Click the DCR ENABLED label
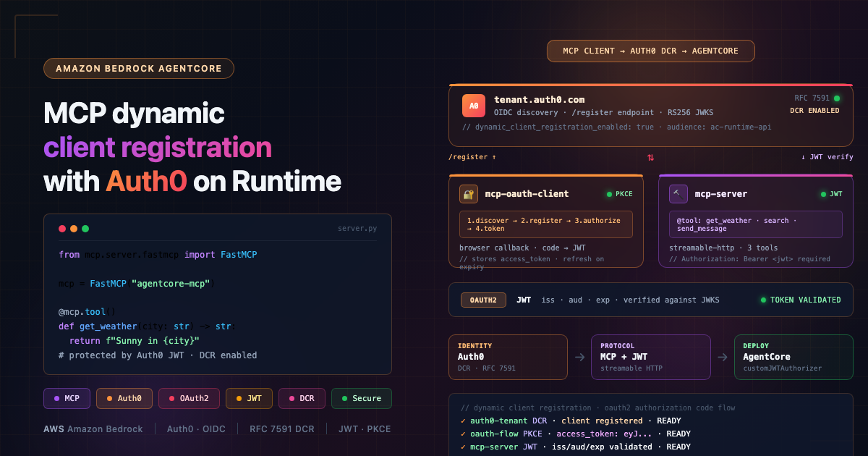 [x=814, y=111]
